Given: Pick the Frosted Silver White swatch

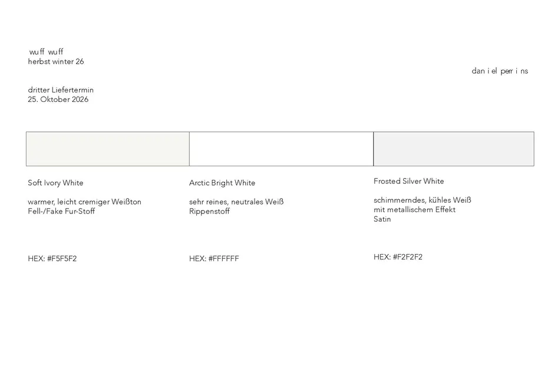Looking at the screenshot, I should (x=454, y=149).
